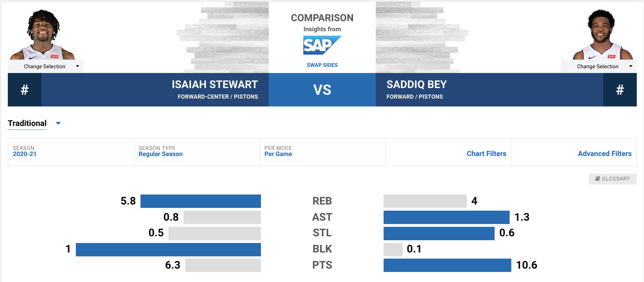Viewport: 644px width, 282px height.
Task: Change the Per Game mode filter
Action: [x=278, y=154]
